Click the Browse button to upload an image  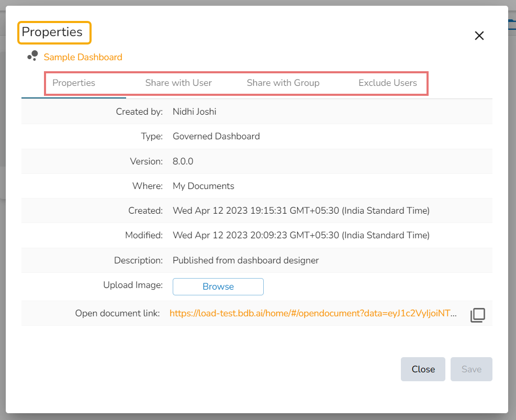point(218,286)
